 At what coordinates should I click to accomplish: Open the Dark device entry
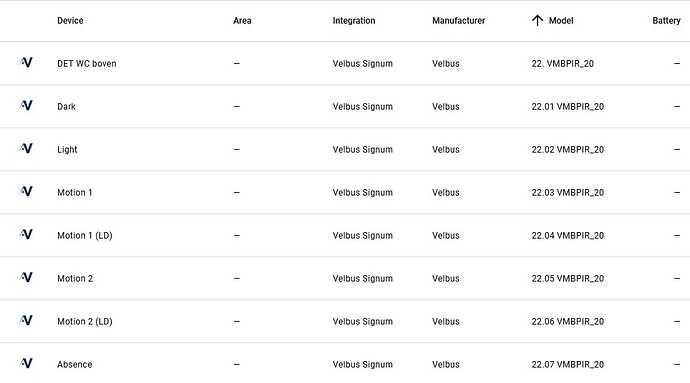click(x=345, y=107)
